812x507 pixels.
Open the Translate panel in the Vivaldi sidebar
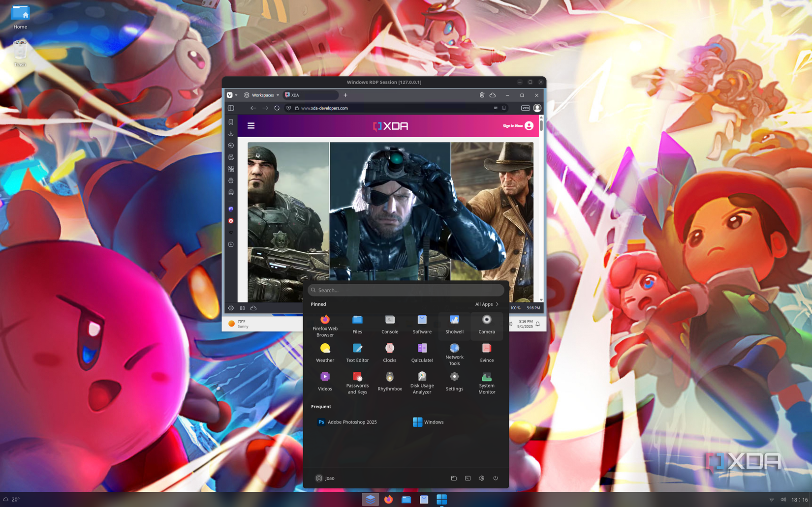pyautogui.click(x=231, y=169)
